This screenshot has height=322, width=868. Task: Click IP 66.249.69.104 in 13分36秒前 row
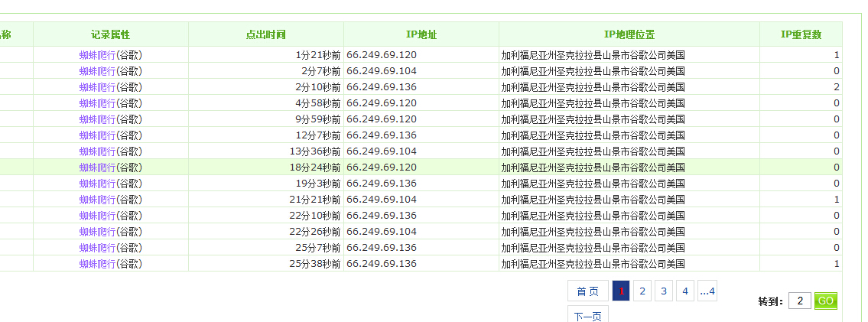(382, 151)
